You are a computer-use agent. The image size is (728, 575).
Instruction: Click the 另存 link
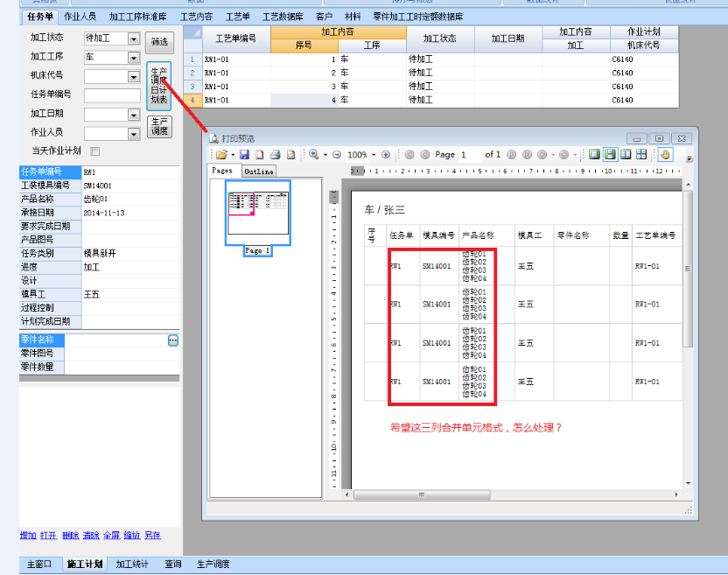152,536
